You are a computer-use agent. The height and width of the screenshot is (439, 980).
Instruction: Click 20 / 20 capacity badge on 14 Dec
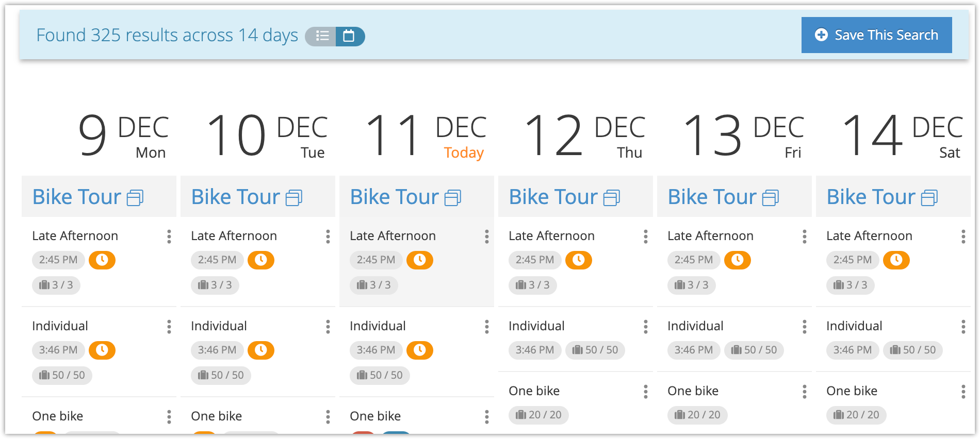point(856,415)
